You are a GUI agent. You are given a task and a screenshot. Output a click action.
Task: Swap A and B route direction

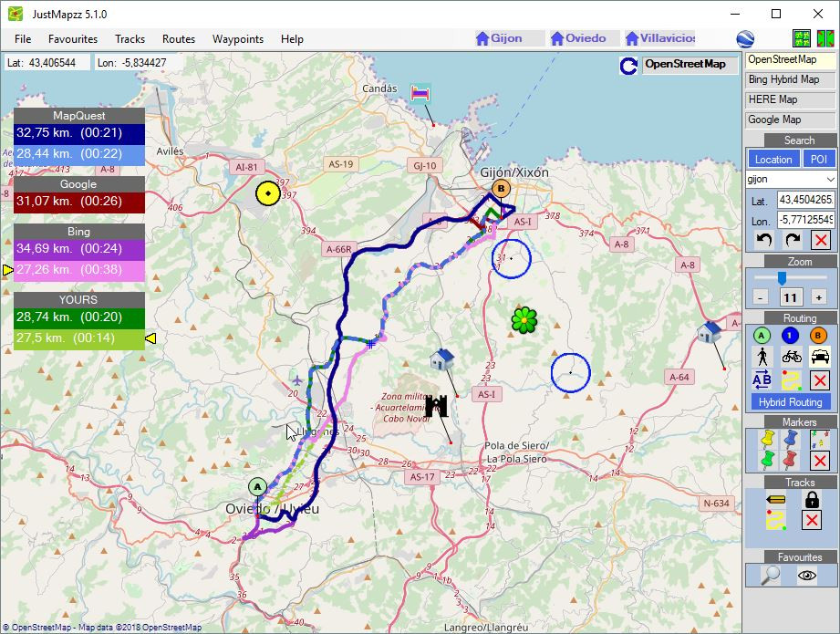pos(762,380)
